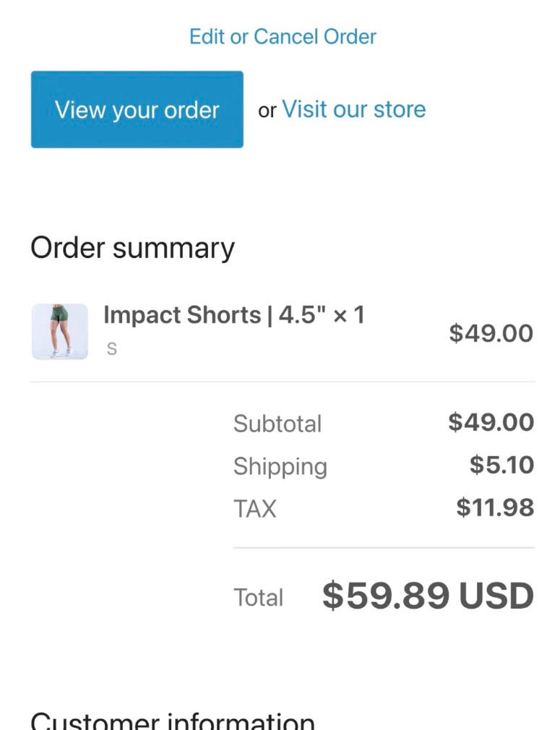
Task: Click the $49.00 item price
Action: click(x=491, y=333)
